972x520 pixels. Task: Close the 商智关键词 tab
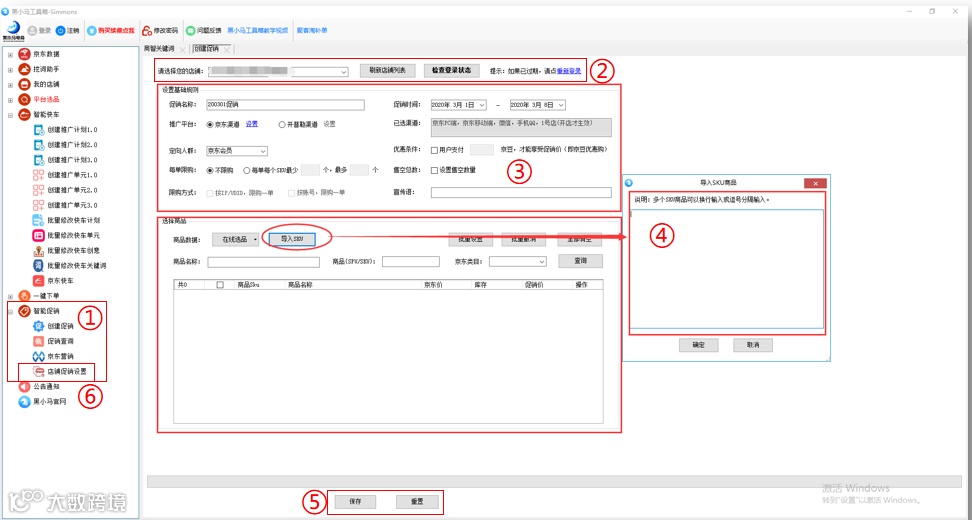pos(182,49)
